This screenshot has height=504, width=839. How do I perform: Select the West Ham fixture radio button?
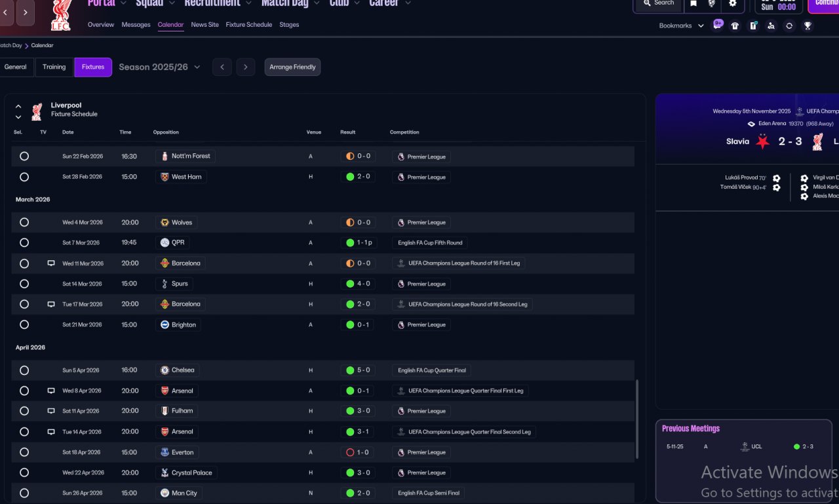(x=24, y=177)
